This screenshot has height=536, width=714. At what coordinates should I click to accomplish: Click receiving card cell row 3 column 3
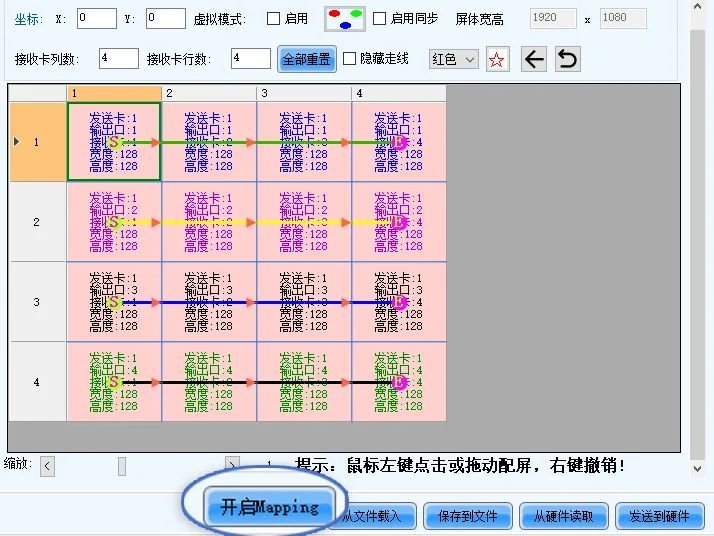click(x=304, y=302)
